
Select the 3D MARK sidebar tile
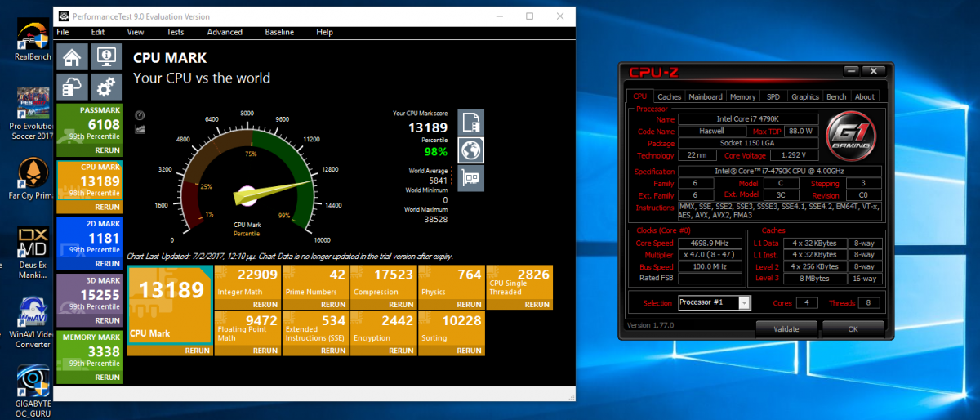(x=90, y=300)
